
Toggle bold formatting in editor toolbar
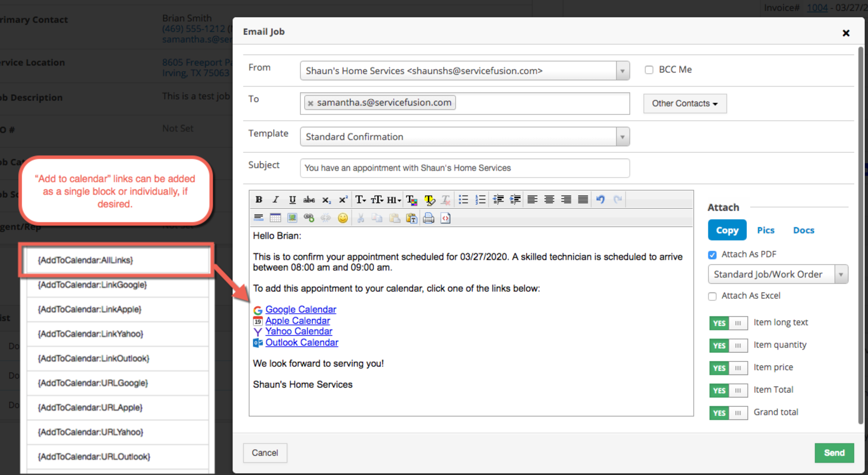coord(259,200)
